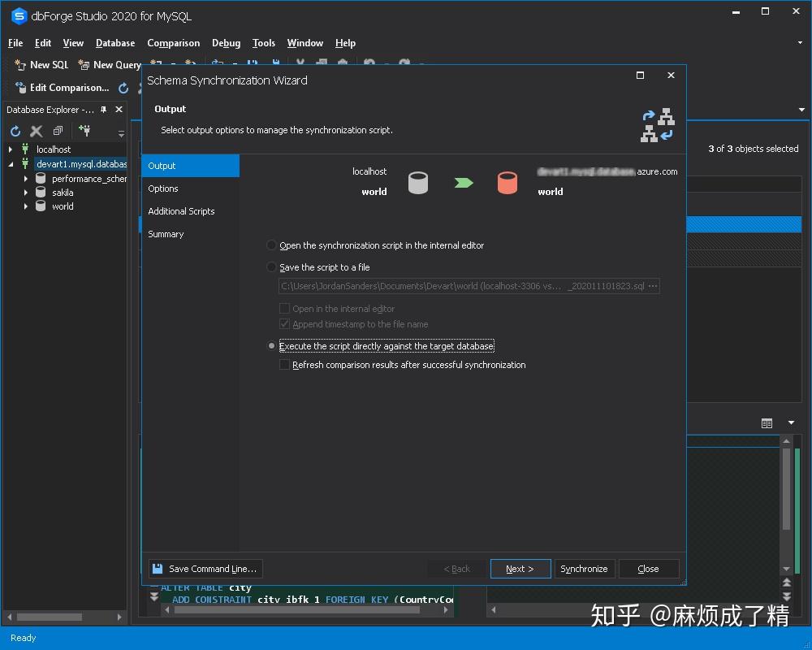This screenshot has width=812, height=650.
Task: Click the Next button in the wizard
Action: pos(520,569)
